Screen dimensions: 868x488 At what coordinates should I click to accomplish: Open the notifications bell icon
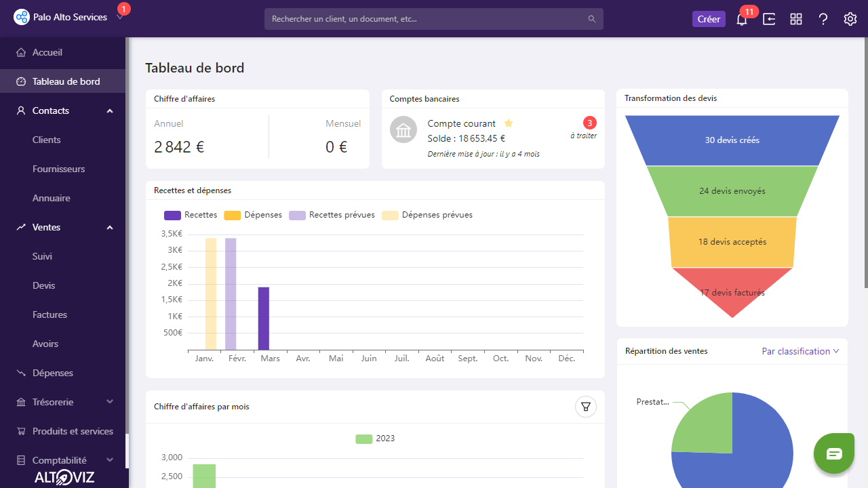tap(742, 19)
